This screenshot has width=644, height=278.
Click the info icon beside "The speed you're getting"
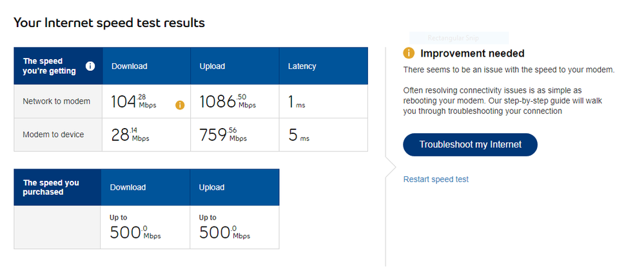click(x=90, y=66)
